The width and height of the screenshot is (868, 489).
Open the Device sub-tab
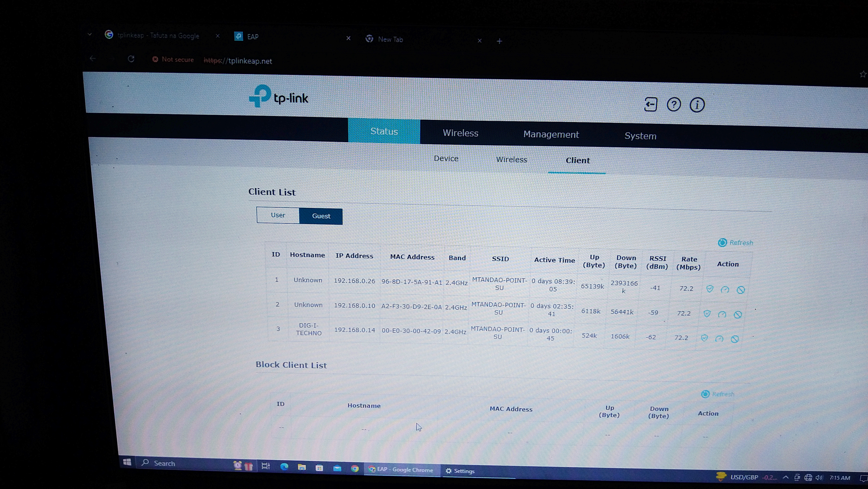[x=446, y=158]
